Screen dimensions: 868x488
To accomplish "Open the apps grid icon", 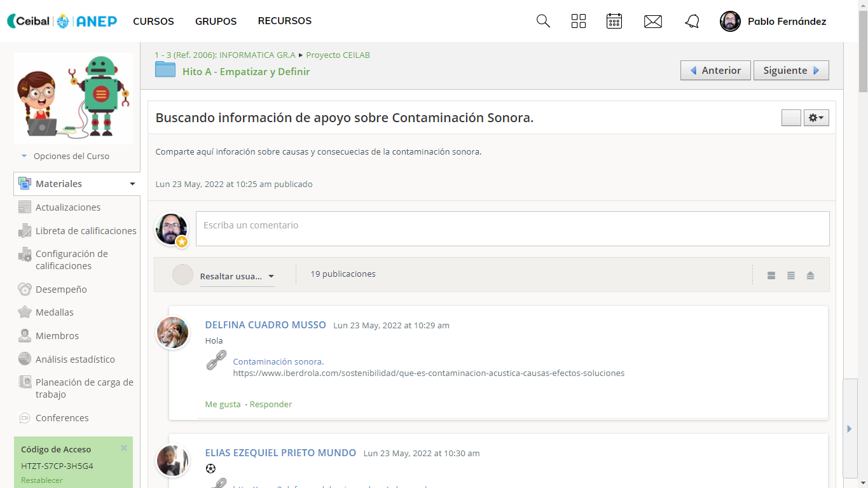I will pos(579,21).
